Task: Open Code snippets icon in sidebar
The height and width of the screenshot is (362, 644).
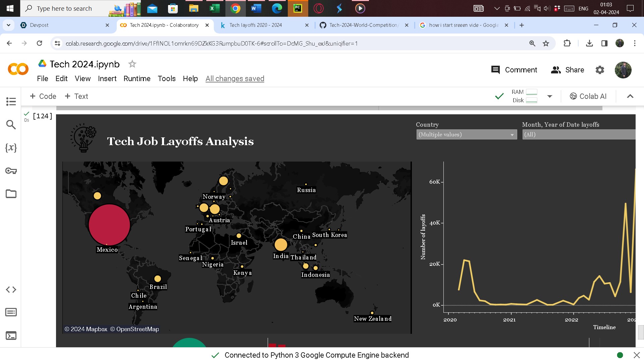Action: click(11, 290)
